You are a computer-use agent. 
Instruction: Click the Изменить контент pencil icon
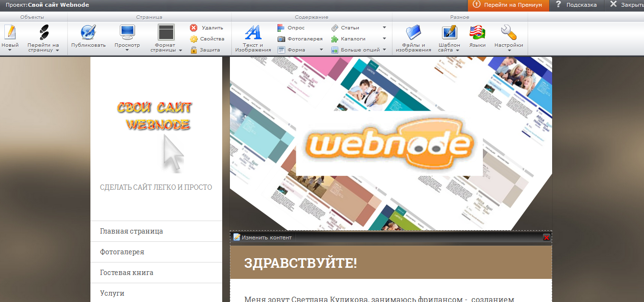pos(237,237)
